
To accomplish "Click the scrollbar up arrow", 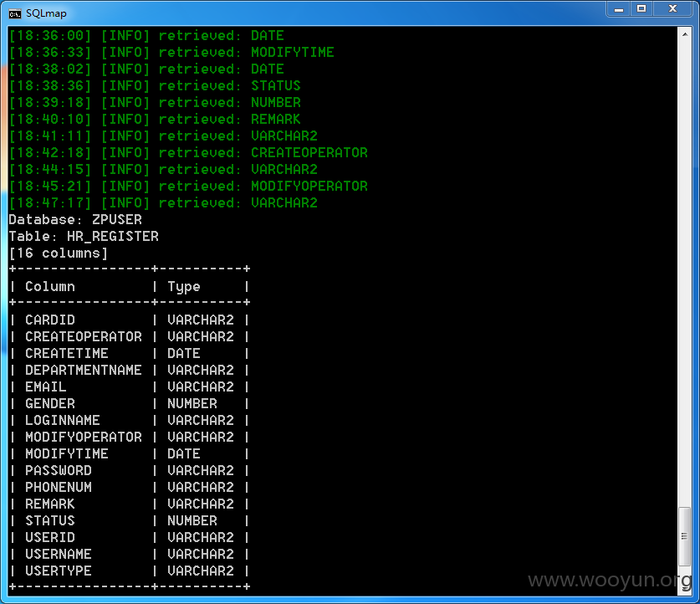I will point(684,34).
